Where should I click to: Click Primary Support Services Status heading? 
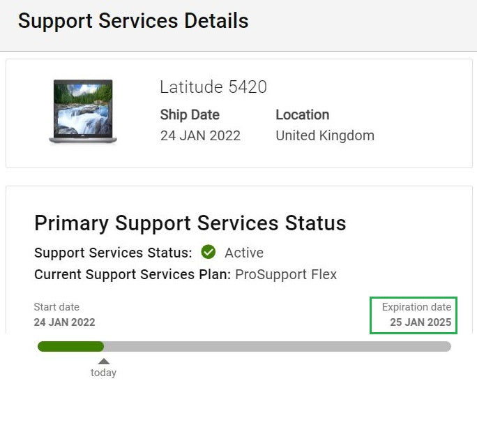190,223
